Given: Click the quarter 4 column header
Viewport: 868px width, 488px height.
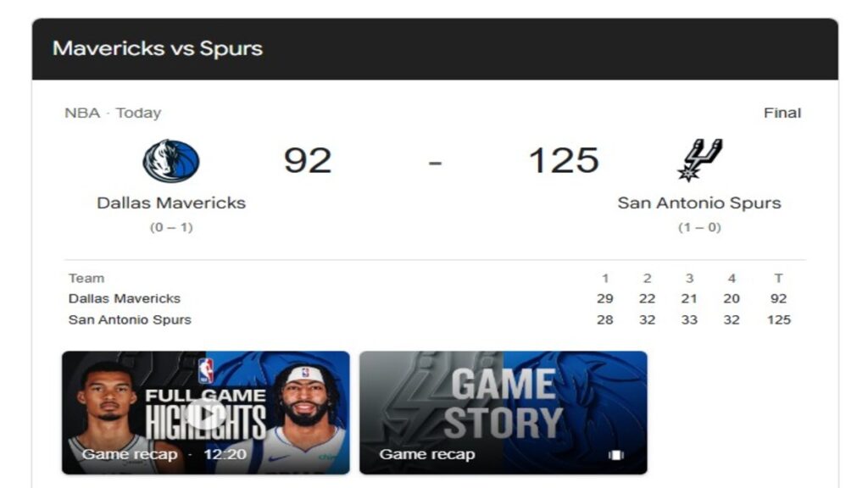Looking at the screenshot, I should pyautogui.click(x=732, y=277).
